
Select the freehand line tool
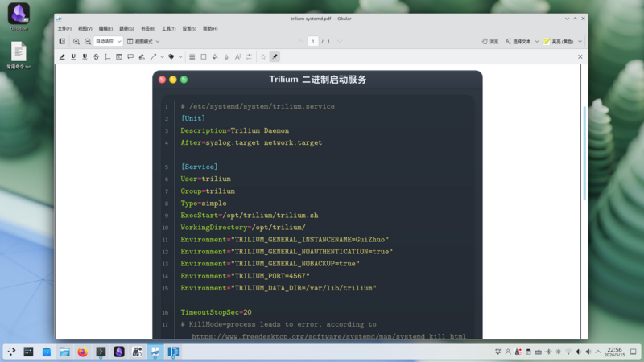142,57
